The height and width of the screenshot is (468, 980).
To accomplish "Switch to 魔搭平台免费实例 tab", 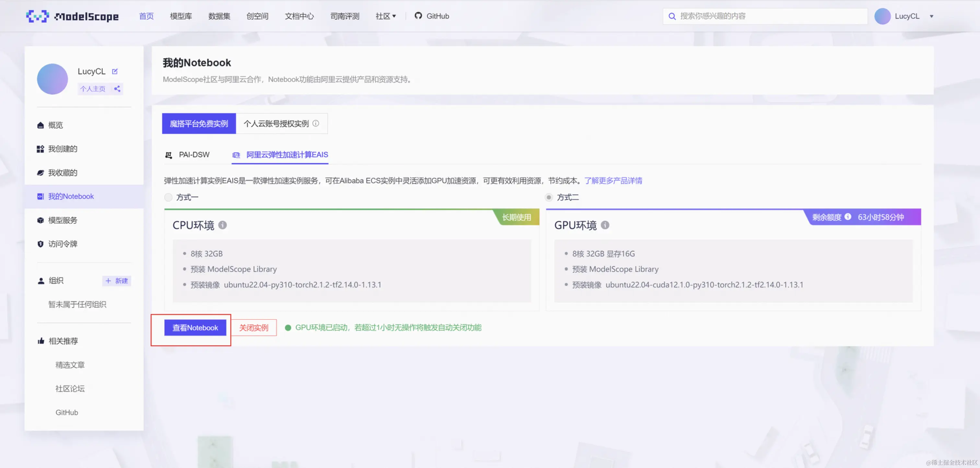I will pyautogui.click(x=199, y=123).
